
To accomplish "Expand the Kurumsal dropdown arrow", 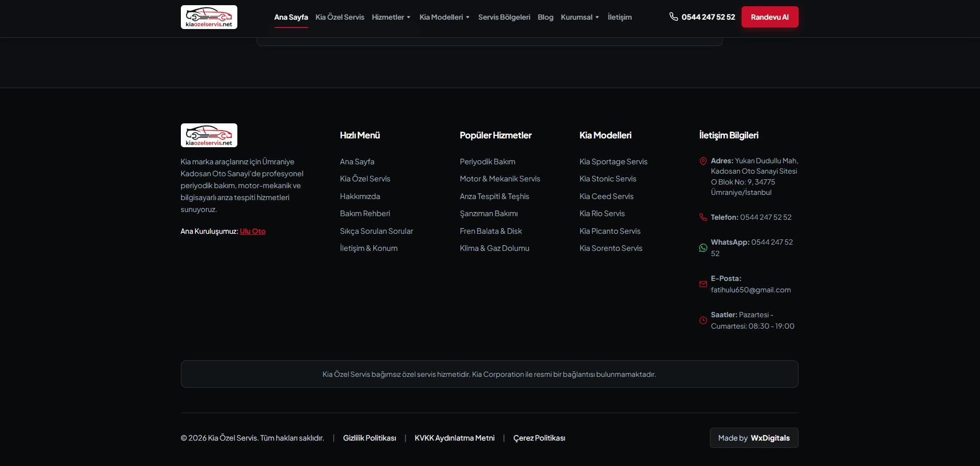I will pos(598,17).
